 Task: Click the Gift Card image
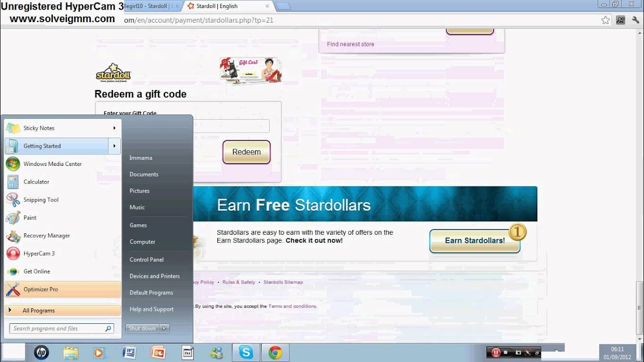tap(251, 70)
